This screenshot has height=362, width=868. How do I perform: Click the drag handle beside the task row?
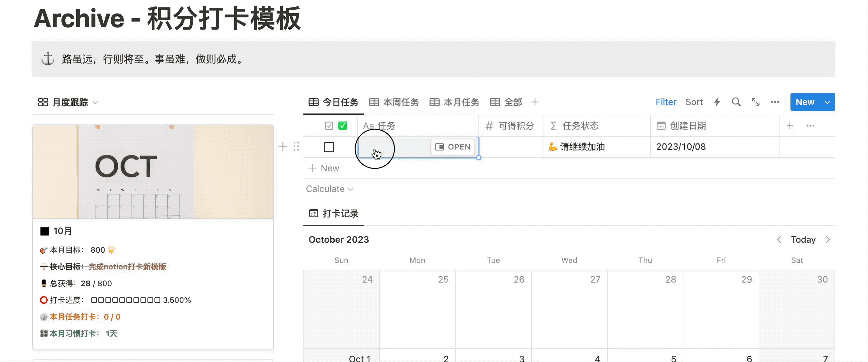[x=296, y=146]
